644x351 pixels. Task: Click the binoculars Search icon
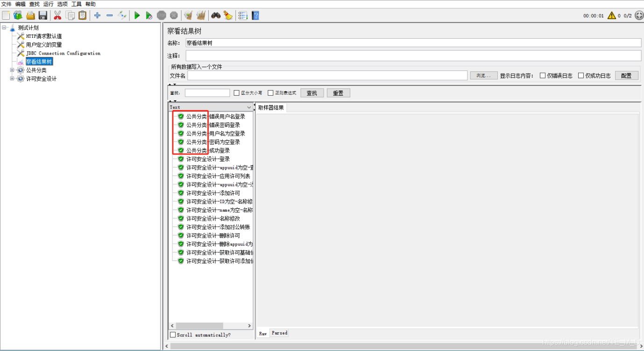click(215, 15)
